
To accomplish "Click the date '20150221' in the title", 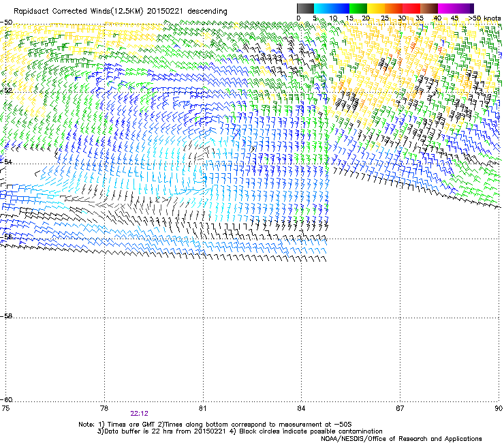I will [165, 12].
